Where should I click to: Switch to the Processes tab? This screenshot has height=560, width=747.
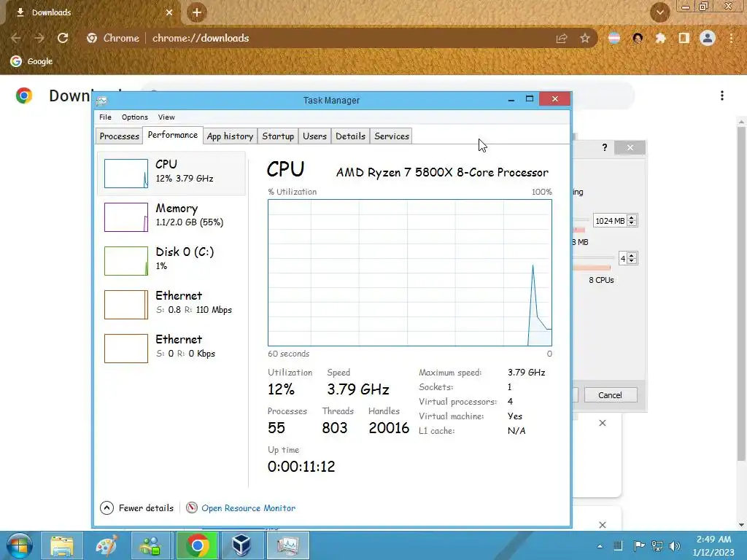[119, 136]
